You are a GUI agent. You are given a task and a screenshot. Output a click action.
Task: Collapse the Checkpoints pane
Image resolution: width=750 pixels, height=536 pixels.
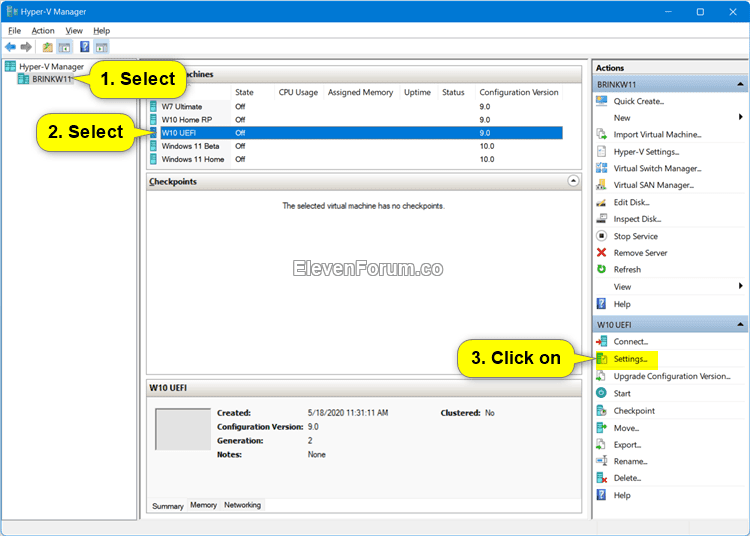pos(573,181)
